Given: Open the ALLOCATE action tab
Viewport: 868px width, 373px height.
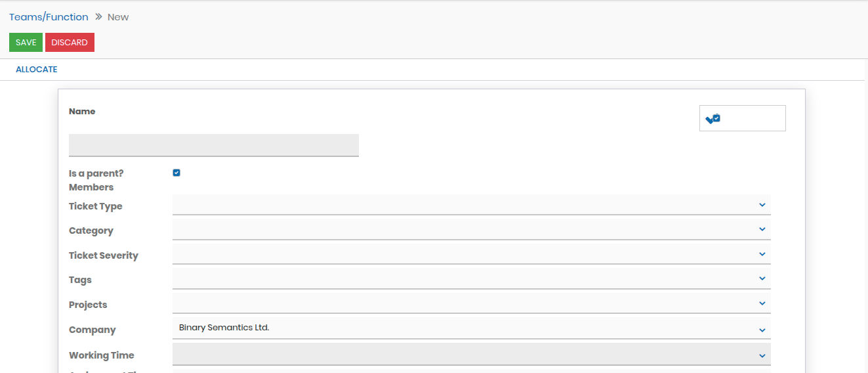Looking at the screenshot, I should tap(37, 70).
